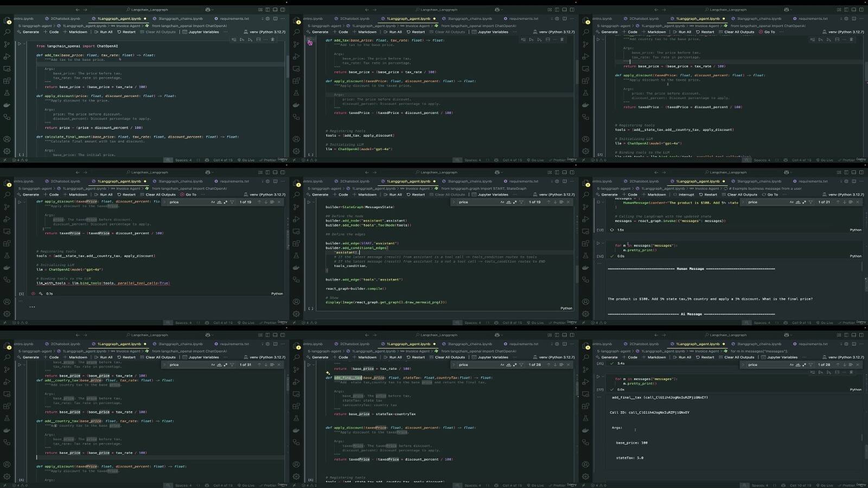Open tab bar More Actions in calculate_final_amount window

tap(282, 18)
